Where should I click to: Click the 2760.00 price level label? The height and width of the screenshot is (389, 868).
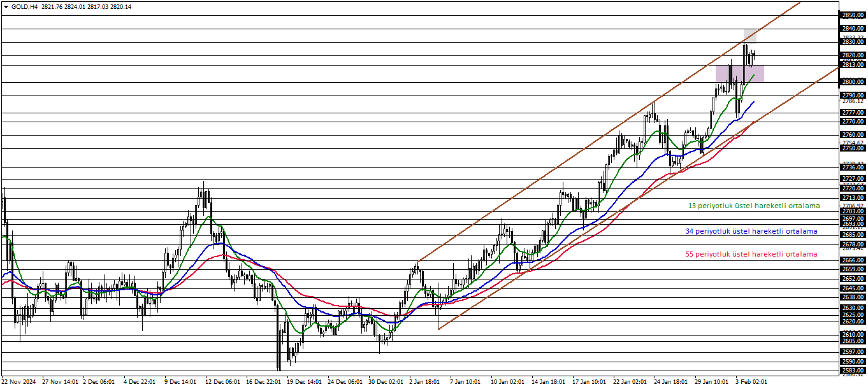[x=853, y=135]
